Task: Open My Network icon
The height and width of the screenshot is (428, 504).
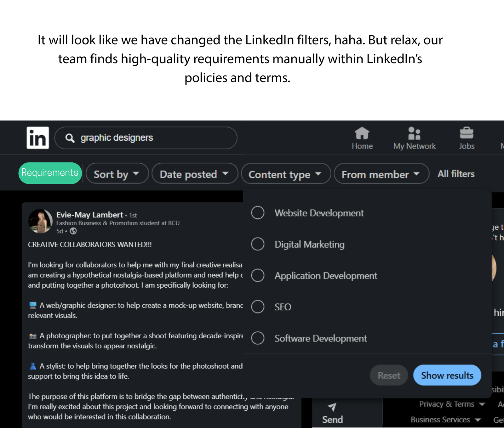Action: coord(414,133)
